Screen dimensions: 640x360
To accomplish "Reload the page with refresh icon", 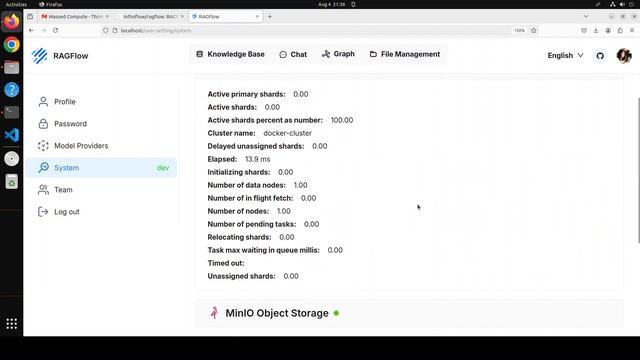I will pyautogui.click(x=56, y=30).
